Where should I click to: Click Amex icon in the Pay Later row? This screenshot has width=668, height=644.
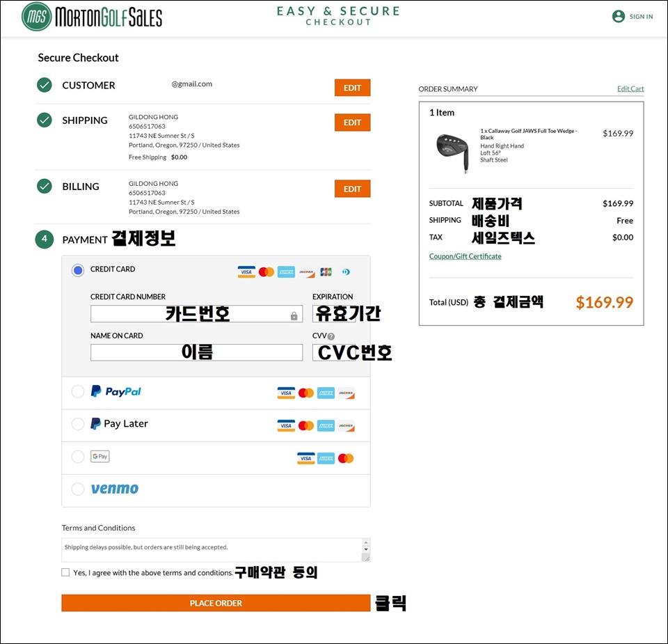click(326, 425)
